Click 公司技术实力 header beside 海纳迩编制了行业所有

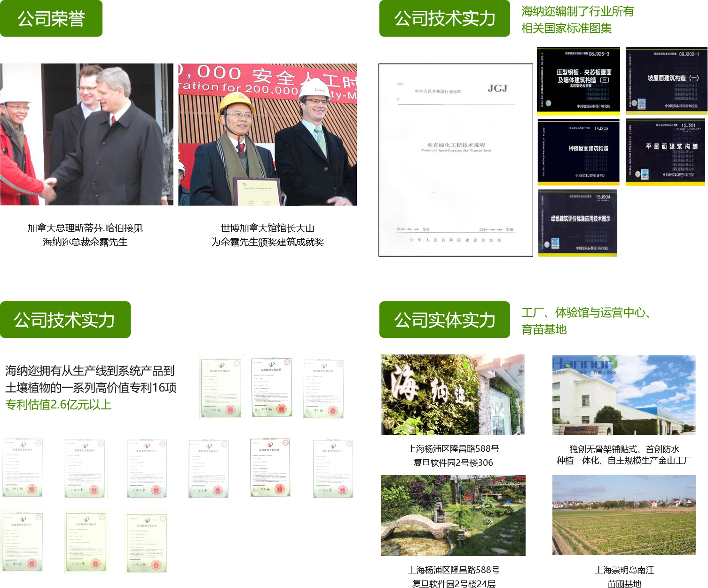(445, 18)
